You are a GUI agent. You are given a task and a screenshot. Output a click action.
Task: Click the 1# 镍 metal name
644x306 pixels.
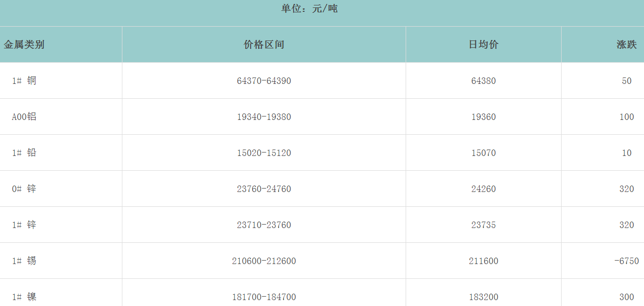coord(24,297)
